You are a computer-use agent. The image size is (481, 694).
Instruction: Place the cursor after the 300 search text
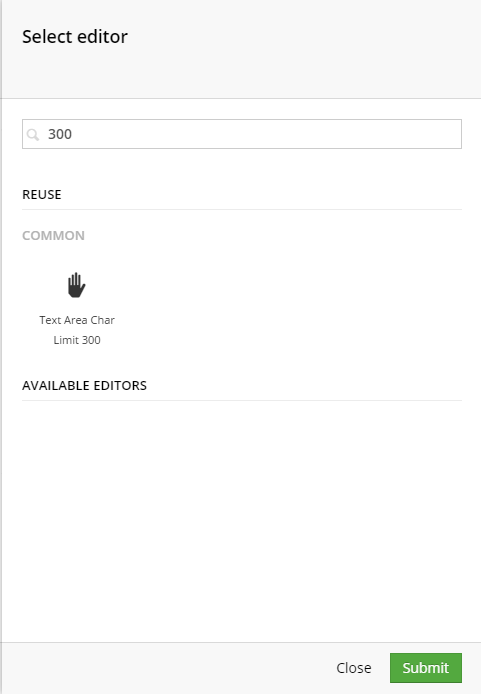coord(73,134)
